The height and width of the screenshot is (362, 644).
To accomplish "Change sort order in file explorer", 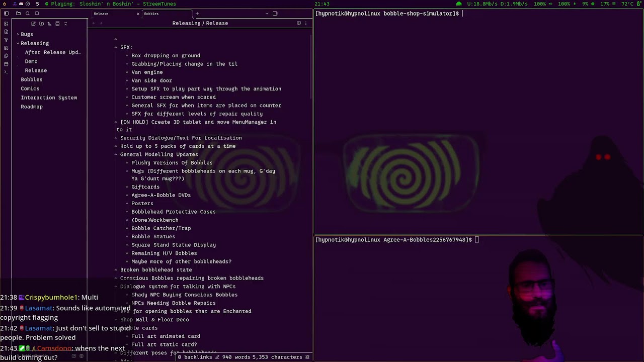I will point(49,24).
